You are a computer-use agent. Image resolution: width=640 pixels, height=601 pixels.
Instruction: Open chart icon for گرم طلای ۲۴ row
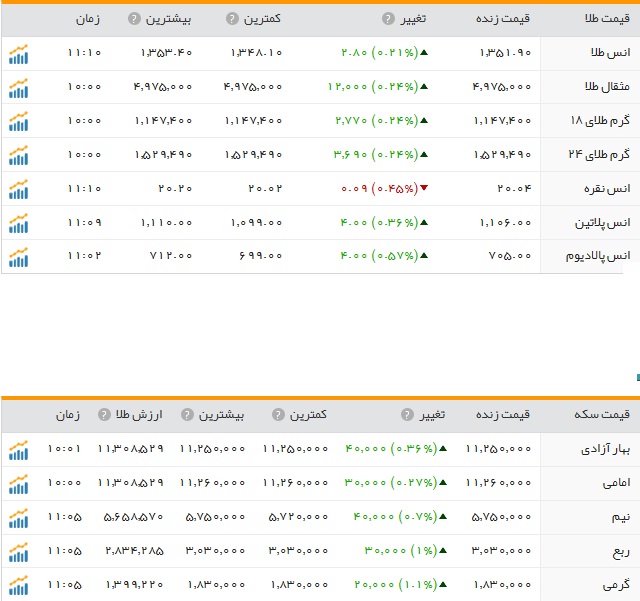point(18,155)
